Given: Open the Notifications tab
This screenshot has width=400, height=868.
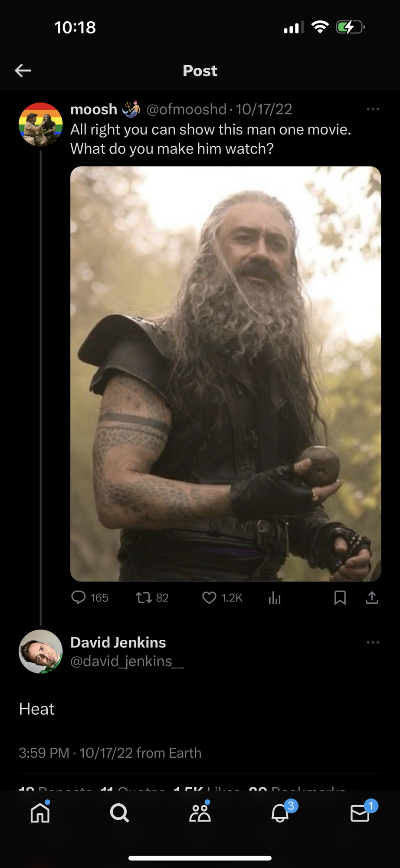Looking at the screenshot, I should click(280, 812).
